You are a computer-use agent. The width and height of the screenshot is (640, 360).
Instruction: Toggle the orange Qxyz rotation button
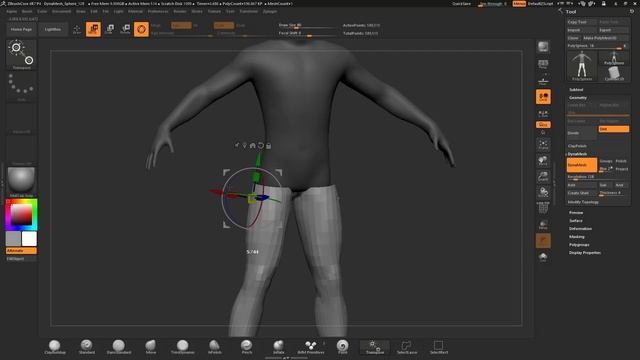coord(543,124)
